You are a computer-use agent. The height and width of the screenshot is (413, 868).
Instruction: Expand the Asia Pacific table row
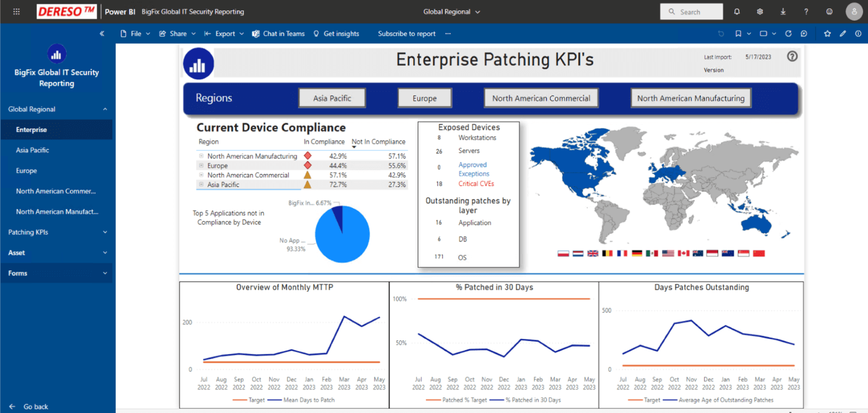(201, 184)
